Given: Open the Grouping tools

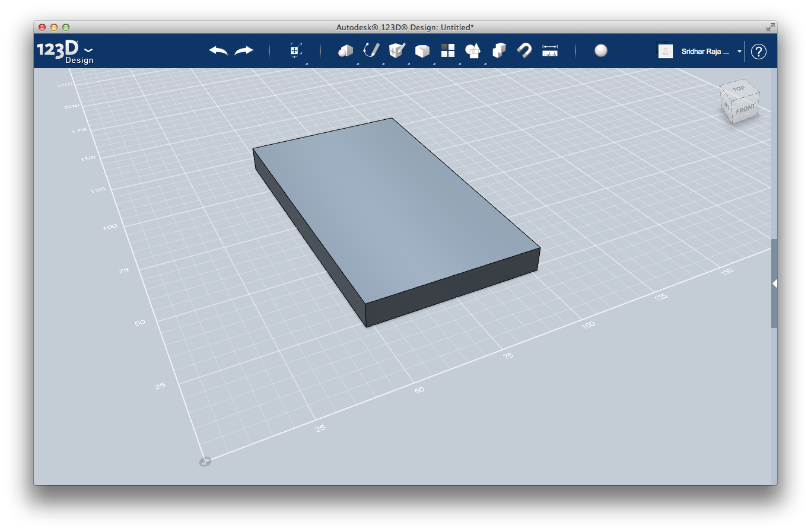Looking at the screenshot, I should (473, 51).
